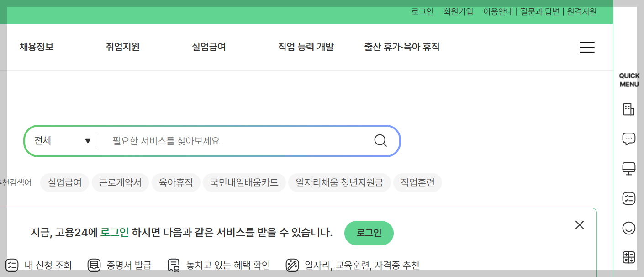
Task: Click the 회원가입 link
Action: point(459,12)
